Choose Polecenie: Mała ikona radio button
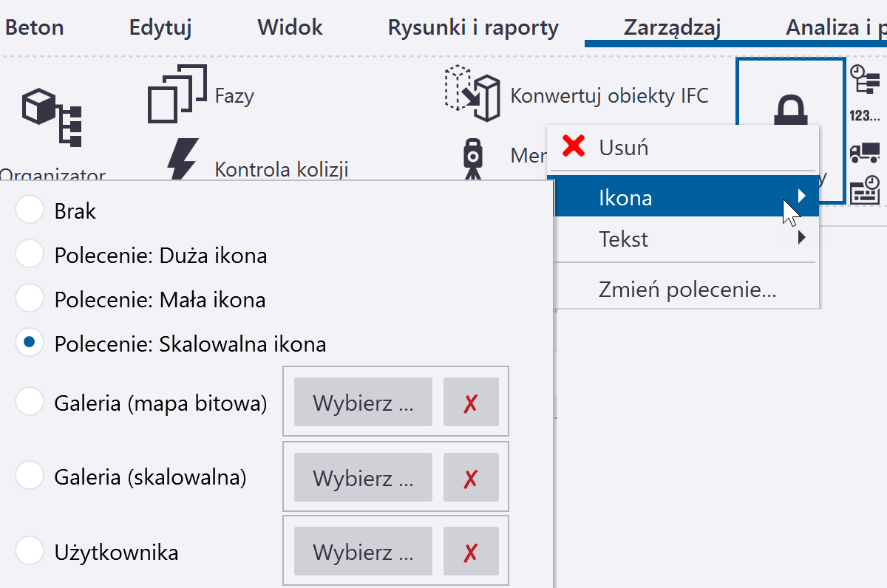Image resolution: width=887 pixels, height=588 pixels. coord(30,300)
